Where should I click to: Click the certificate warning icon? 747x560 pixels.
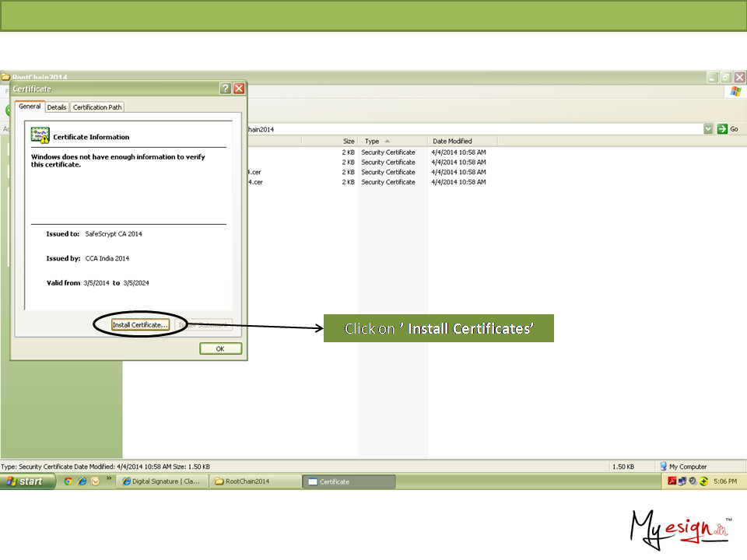click(40, 135)
